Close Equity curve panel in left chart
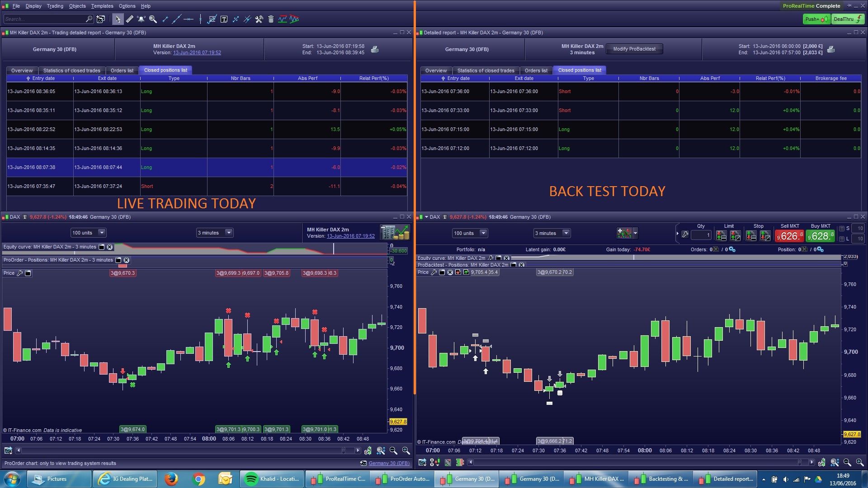This screenshot has width=868, height=488. 109,247
